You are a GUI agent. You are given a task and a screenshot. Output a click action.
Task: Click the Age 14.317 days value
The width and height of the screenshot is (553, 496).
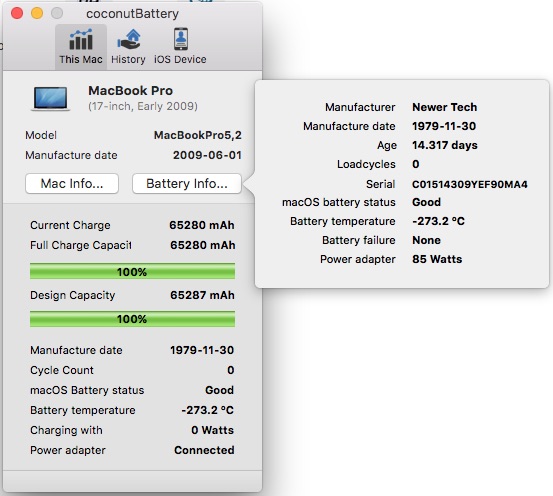click(445, 145)
